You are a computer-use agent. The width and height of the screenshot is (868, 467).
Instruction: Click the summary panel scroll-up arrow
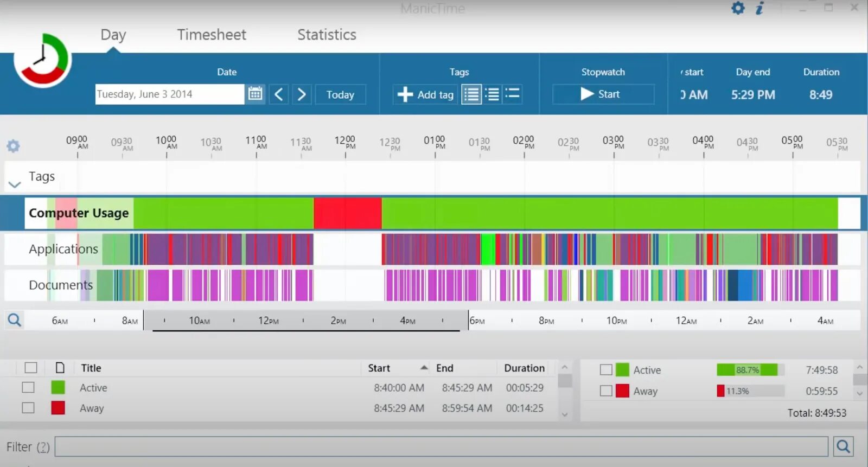(859, 367)
